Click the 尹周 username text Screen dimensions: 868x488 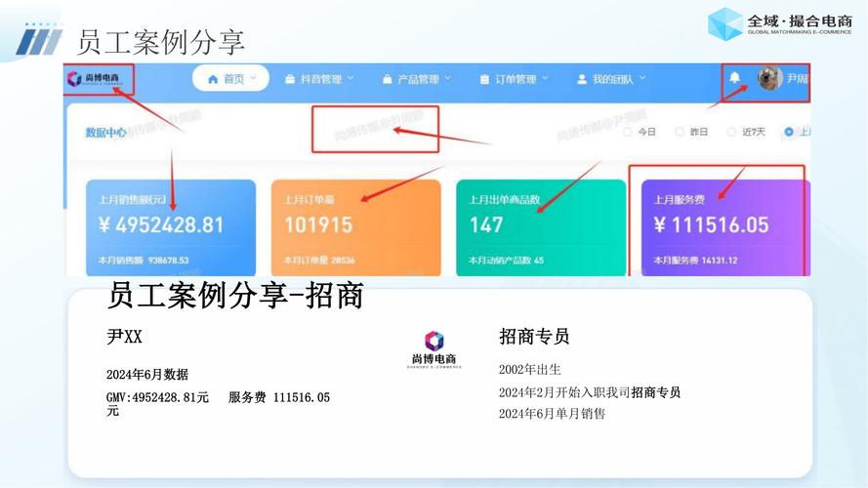[x=798, y=78]
